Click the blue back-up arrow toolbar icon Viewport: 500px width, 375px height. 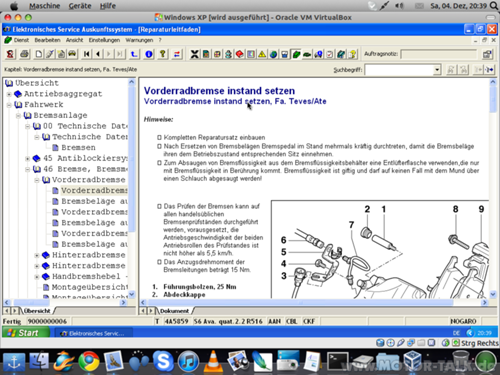point(134,54)
